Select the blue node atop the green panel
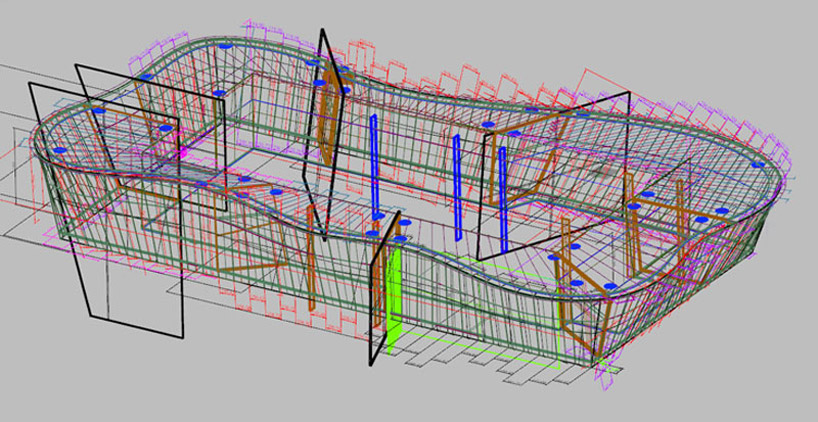This screenshot has height=422, width=818. click(401, 240)
